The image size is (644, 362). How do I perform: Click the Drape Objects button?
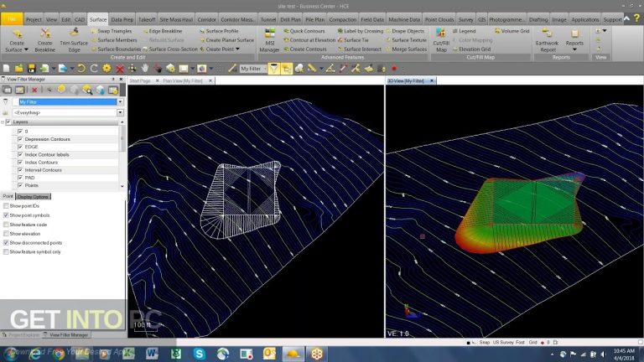coord(408,30)
